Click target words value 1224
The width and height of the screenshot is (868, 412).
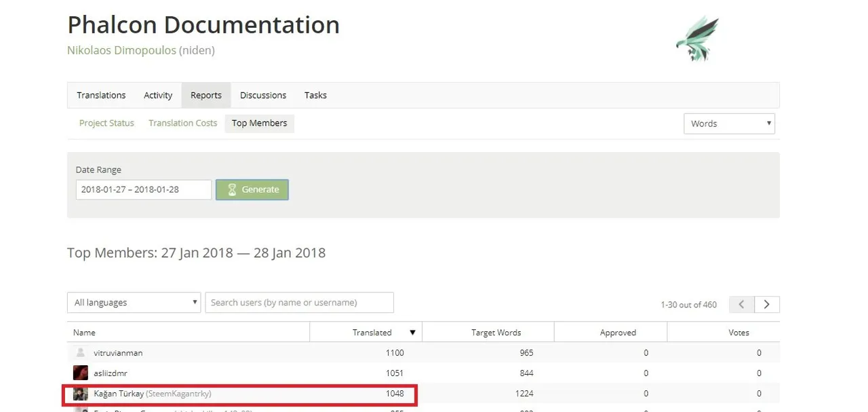(x=524, y=394)
